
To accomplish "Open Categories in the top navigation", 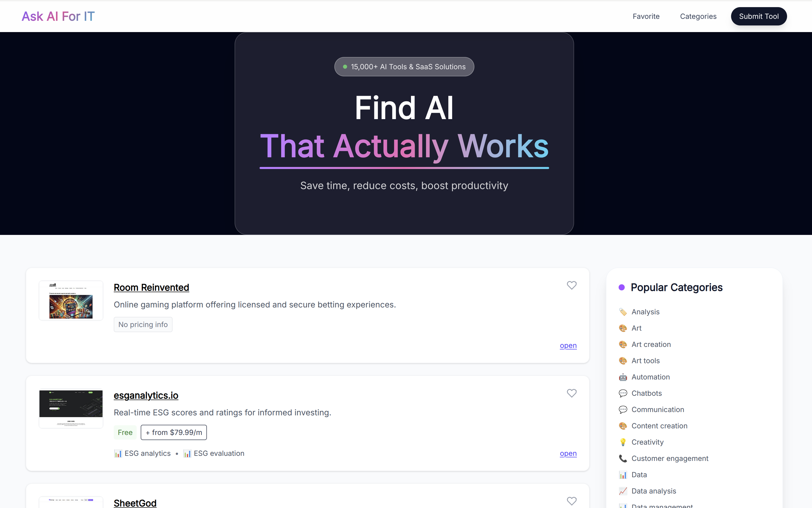I will click(698, 16).
